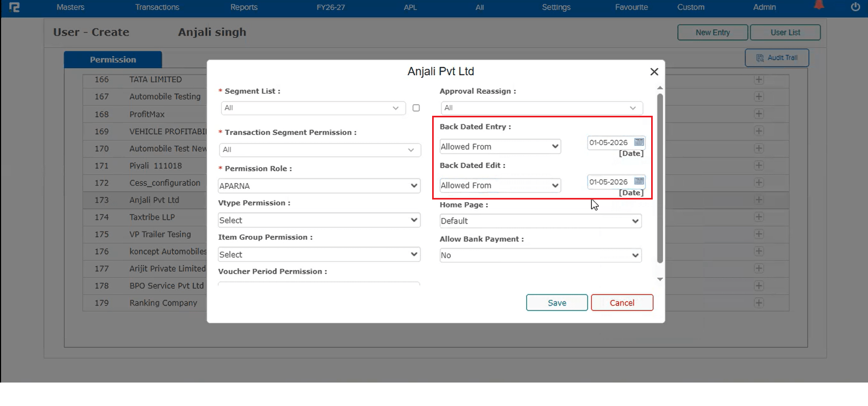Screen dimensions: 868x406
Task: Open the Transactions menu
Action: pyautogui.click(x=157, y=7)
